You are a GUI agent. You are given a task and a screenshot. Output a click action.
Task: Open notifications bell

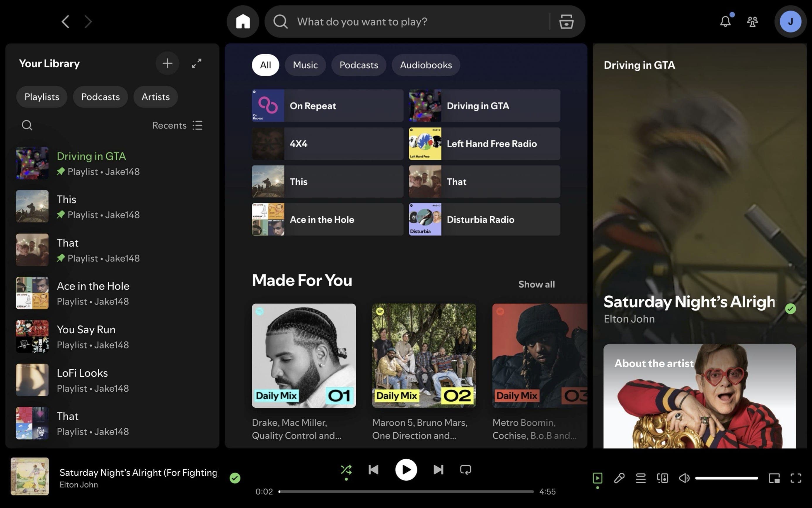tap(725, 21)
